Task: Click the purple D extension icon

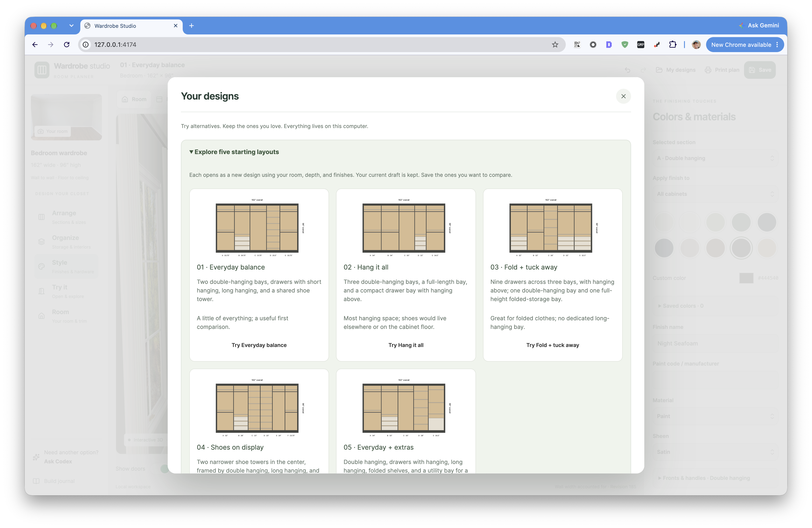Action: 609,45
